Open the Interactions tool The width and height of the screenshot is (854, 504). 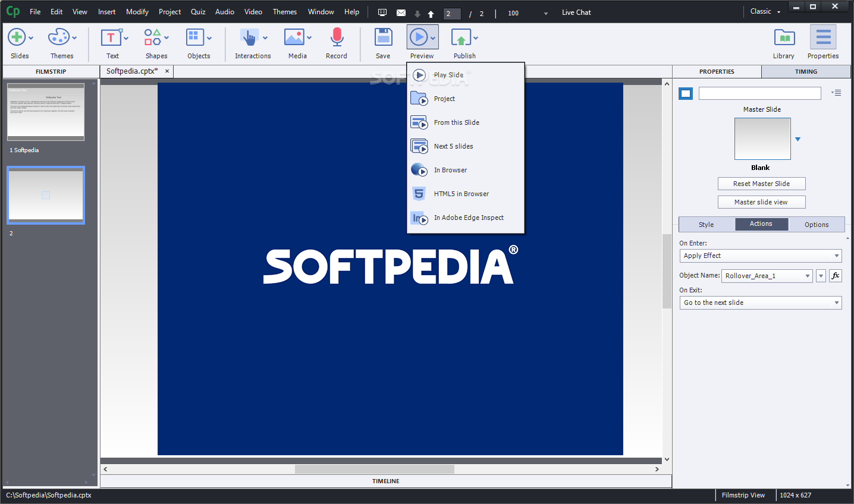[249, 37]
